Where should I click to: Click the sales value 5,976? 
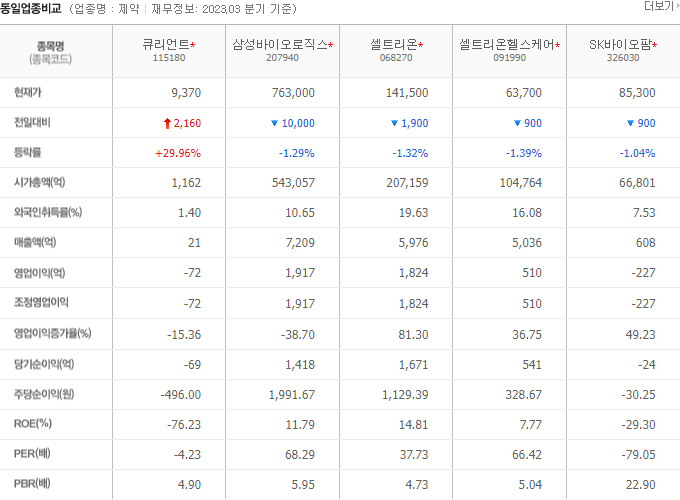pyautogui.click(x=413, y=243)
